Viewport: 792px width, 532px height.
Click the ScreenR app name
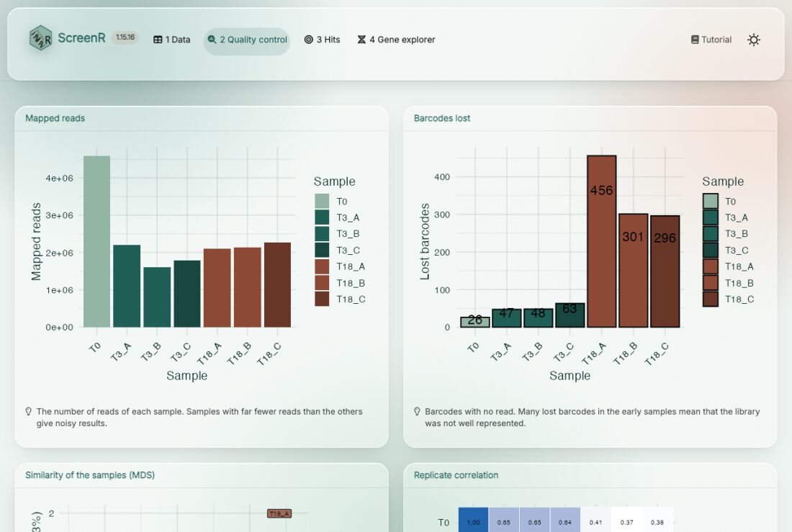pos(82,38)
